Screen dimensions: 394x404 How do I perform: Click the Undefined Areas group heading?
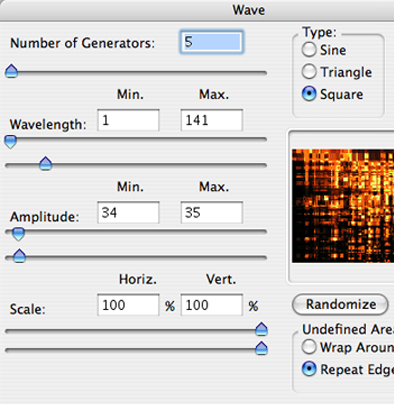click(348, 329)
